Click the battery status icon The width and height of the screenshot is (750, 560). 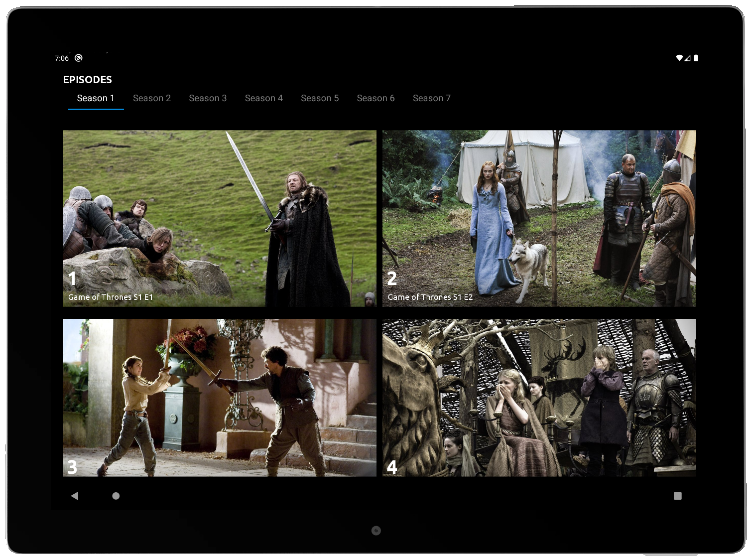(x=696, y=58)
